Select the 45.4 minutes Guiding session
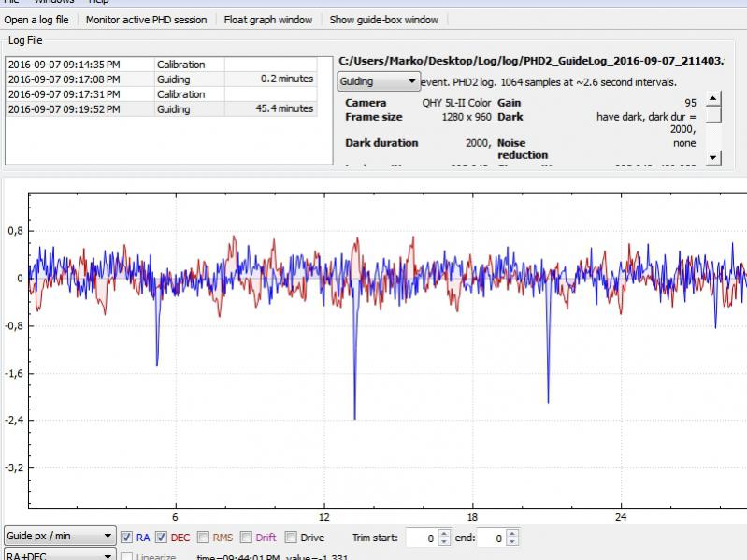The image size is (747, 560). coord(162,109)
